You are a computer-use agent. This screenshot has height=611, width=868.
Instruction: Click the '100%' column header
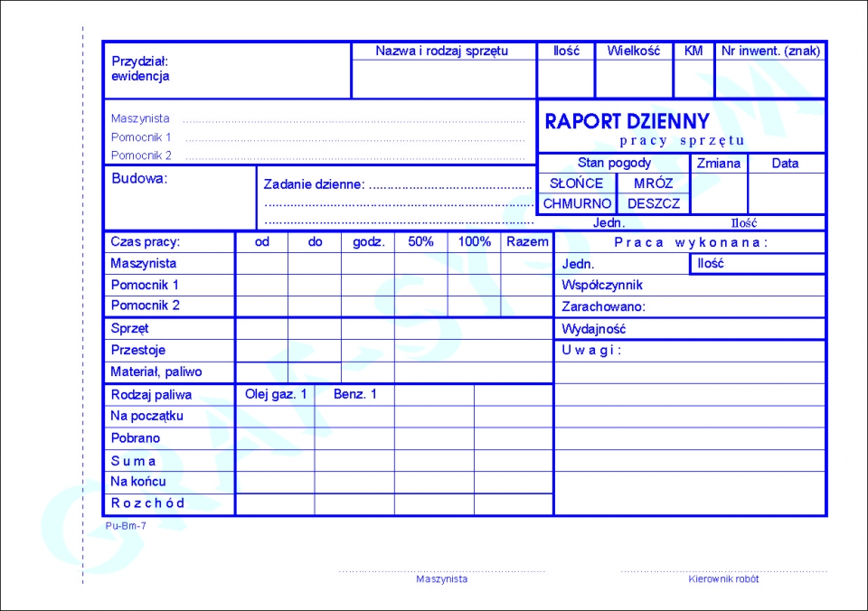475,241
